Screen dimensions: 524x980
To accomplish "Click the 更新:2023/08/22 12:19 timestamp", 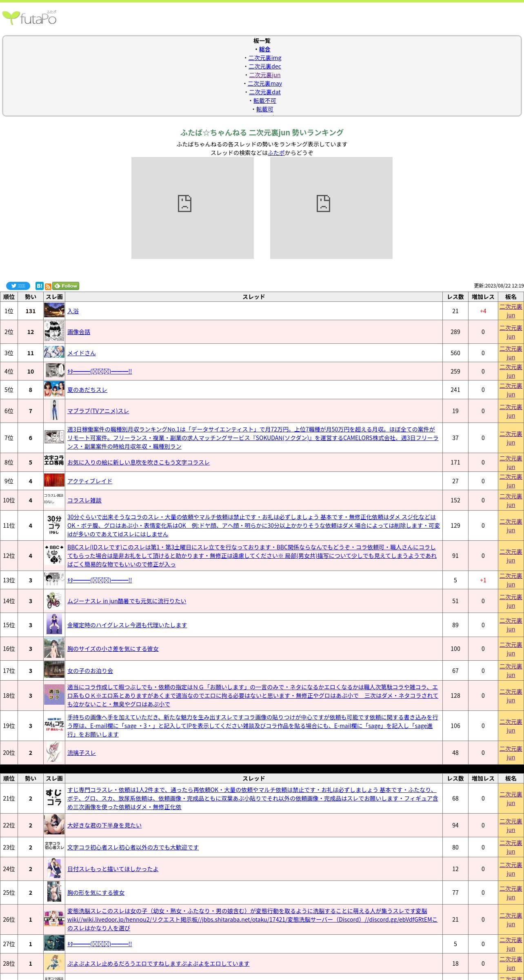I will (499, 286).
